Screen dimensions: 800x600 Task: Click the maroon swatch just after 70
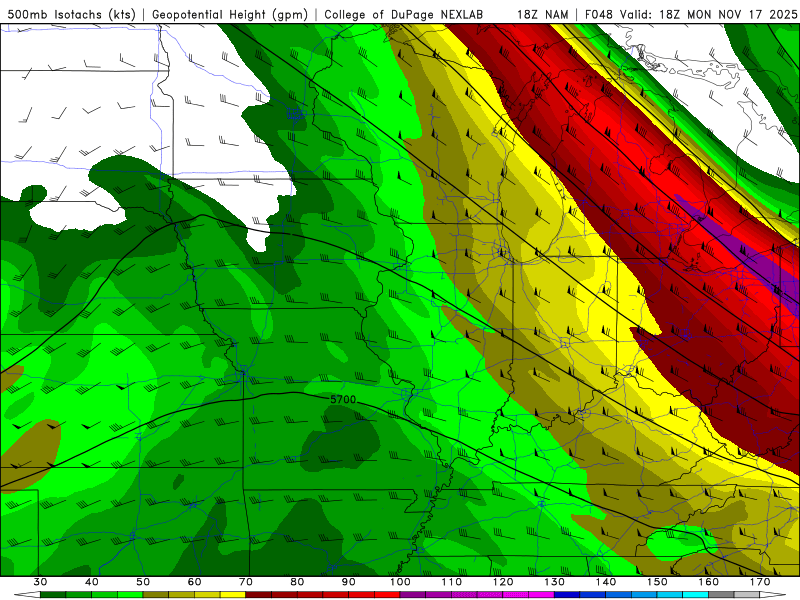[259, 595]
